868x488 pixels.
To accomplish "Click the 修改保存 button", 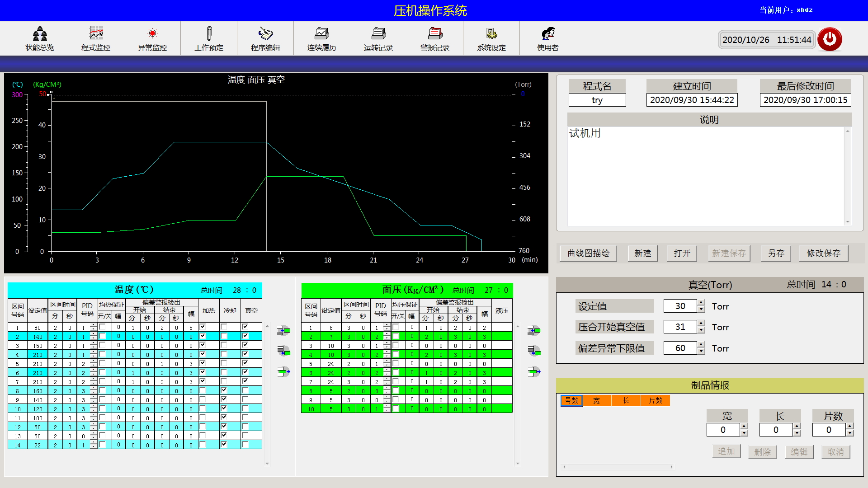I will point(823,253).
